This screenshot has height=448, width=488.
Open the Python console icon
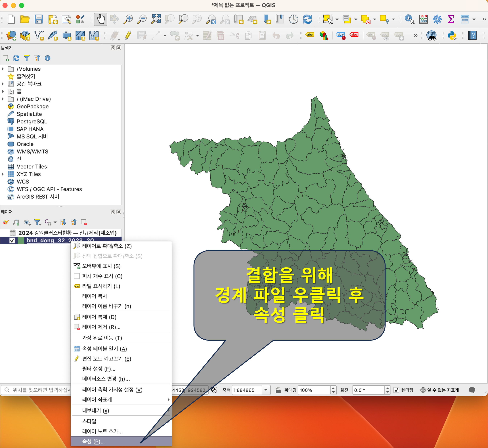click(x=452, y=36)
